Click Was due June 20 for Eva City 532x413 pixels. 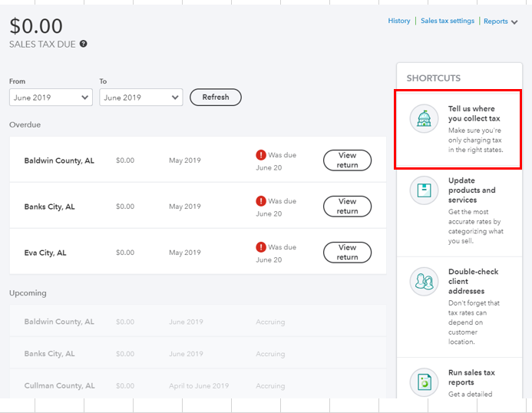coord(276,253)
